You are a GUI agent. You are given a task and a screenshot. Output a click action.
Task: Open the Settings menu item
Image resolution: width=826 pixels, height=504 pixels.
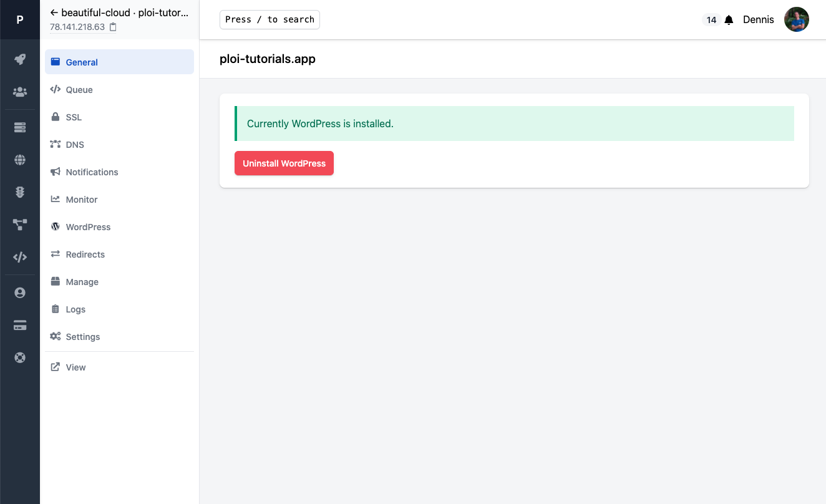tap(119, 336)
